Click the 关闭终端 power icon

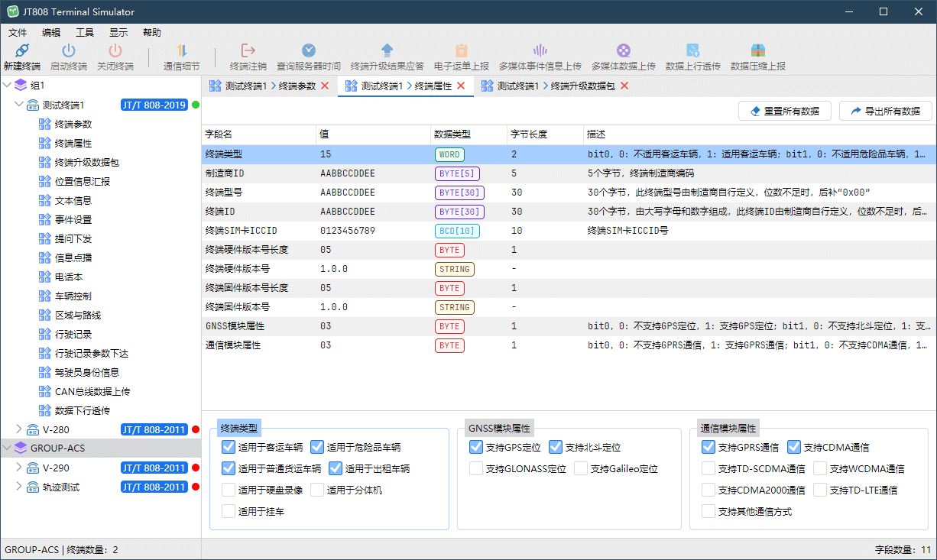[x=115, y=51]
